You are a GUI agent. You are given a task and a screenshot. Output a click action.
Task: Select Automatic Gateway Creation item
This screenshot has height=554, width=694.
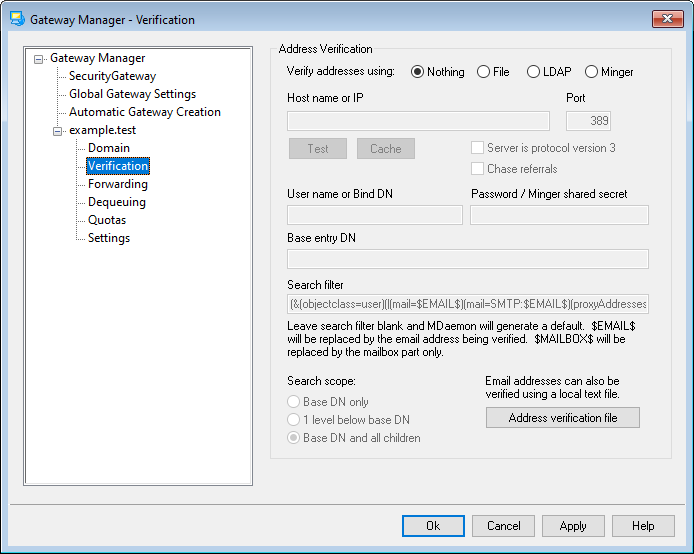coord(144,112)
